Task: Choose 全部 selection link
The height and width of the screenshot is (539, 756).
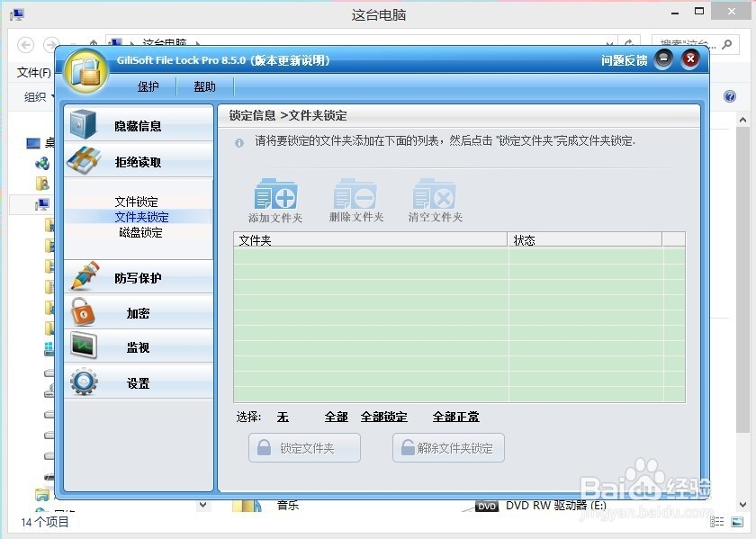Action: point(336,417)
